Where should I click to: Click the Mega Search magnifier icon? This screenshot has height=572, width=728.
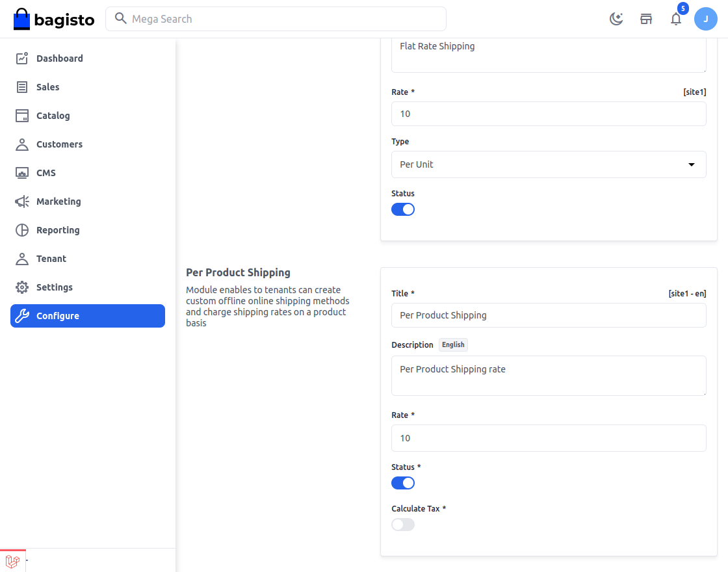tap(120, 19)
